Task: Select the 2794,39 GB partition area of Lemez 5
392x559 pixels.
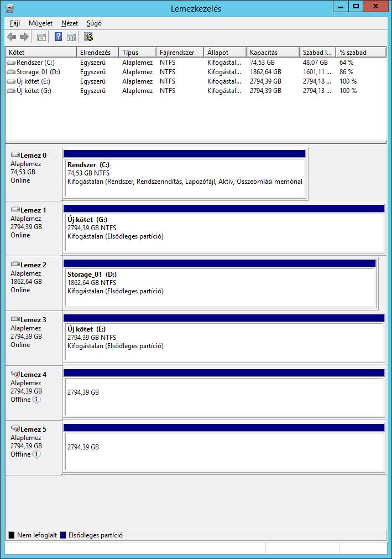Action: pos(224,448)
